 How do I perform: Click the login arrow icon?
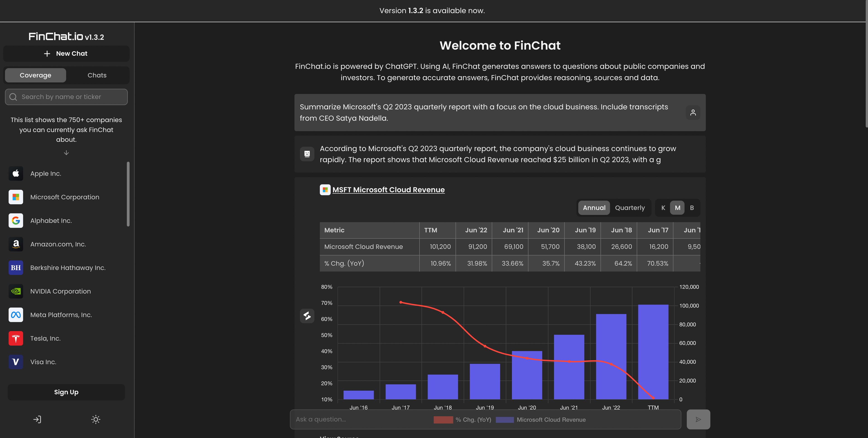37,419
